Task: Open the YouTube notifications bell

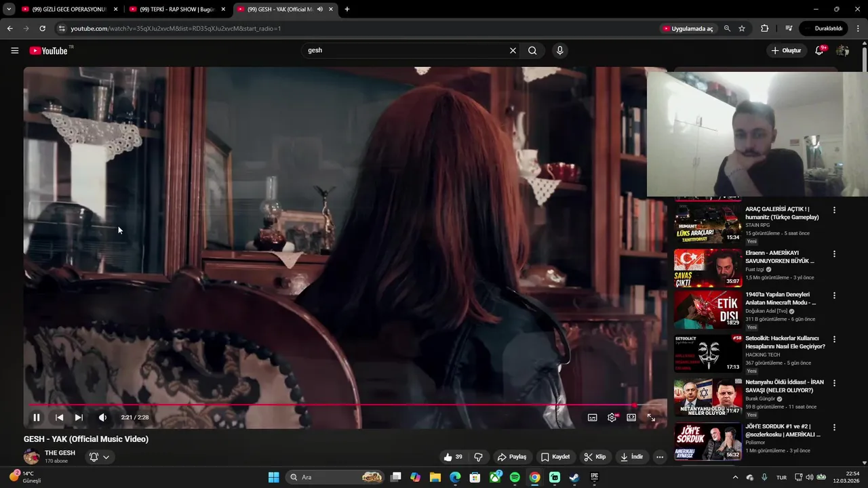Action: pyautogui.click(x=818, y=50)
